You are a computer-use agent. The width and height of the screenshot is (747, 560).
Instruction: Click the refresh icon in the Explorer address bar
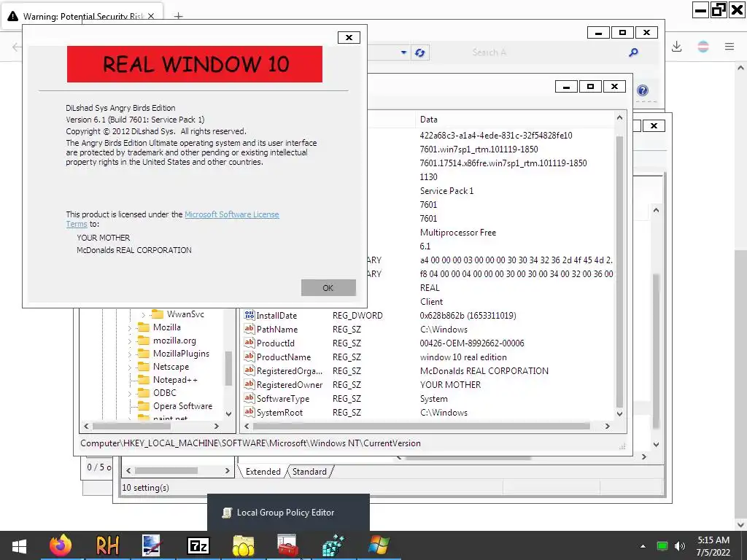[419, 52]
